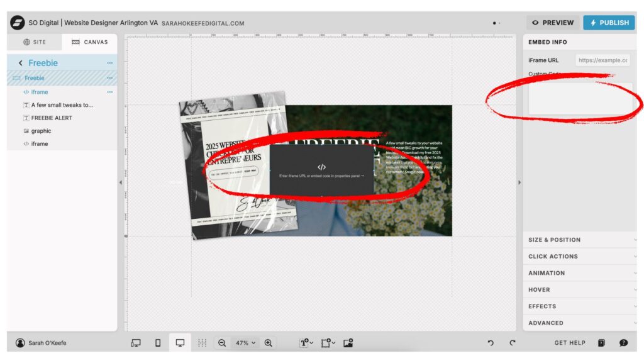Select the highlighted Freebie canvas row

coord(62,77)
